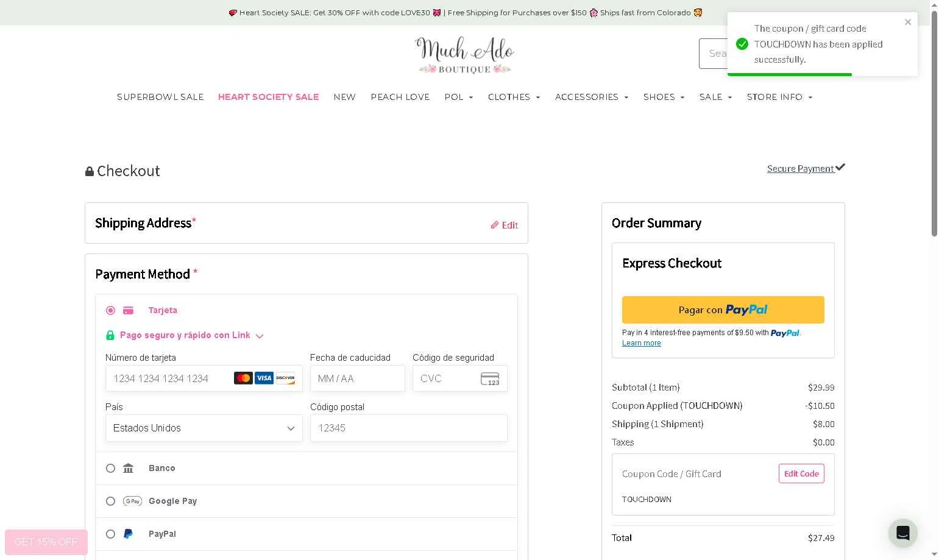Click the Order Summary heading
This screenshot has width=939, height=560.
click(656, 223)
